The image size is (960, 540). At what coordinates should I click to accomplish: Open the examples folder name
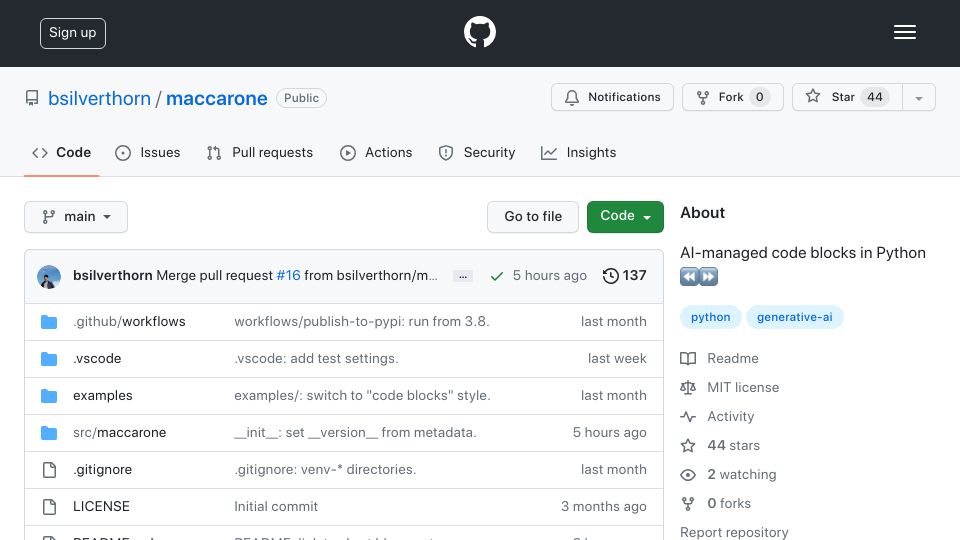coord(103,396)
